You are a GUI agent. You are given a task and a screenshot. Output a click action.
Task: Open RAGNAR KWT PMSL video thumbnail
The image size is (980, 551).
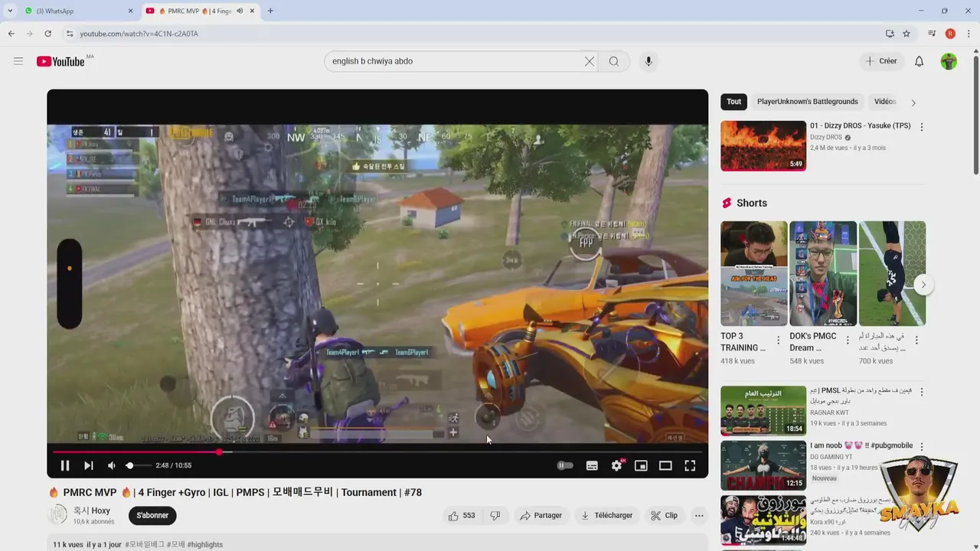pyautogui.click(x=763, y=411)
